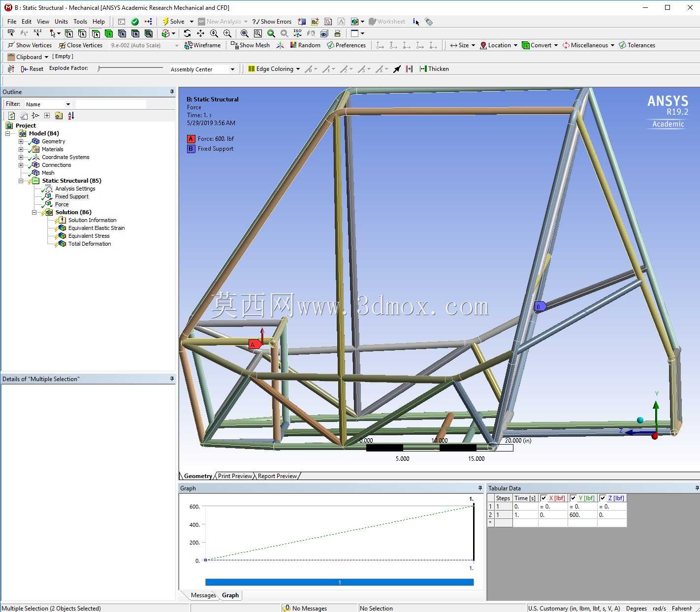The image size is (700, 612).
Task: Select the Body selection filter icon
Action: point(109,33)
